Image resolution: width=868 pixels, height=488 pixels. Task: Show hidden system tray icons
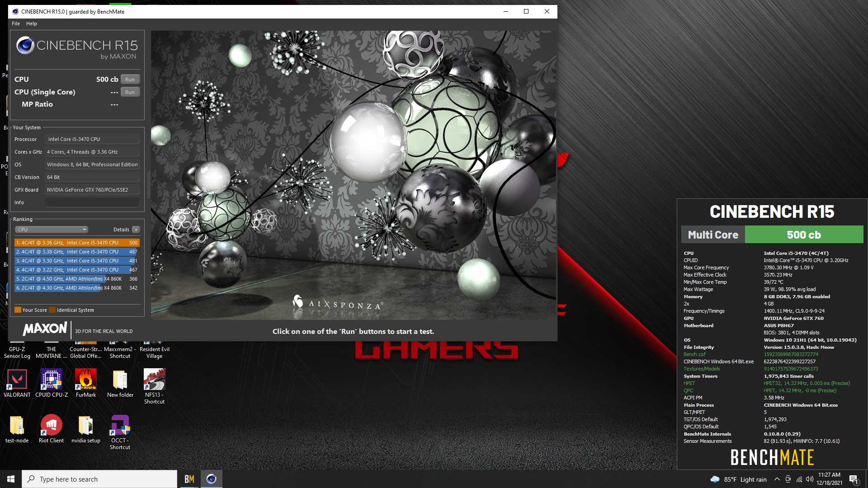[777, 479]
